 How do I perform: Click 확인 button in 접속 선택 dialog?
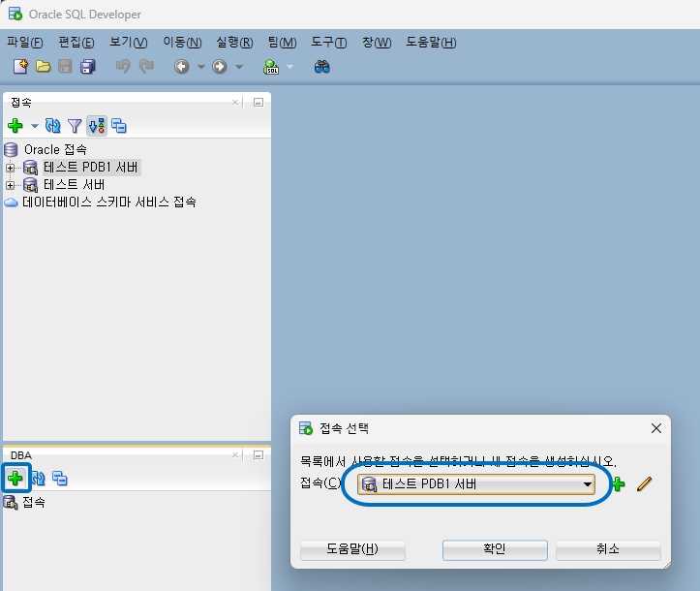click(495, 549)
